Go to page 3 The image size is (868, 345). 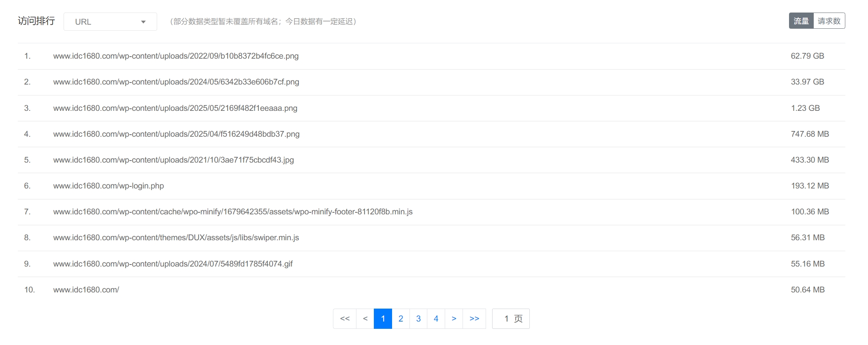[x=418, y=319]
